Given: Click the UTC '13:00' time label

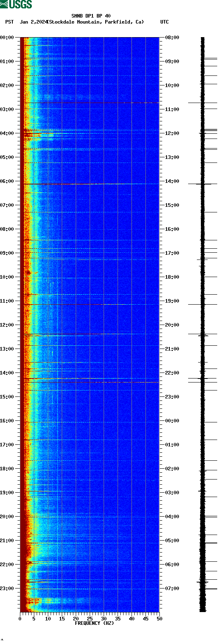Looking at the screenshot, I should click(x=172, y=157).
